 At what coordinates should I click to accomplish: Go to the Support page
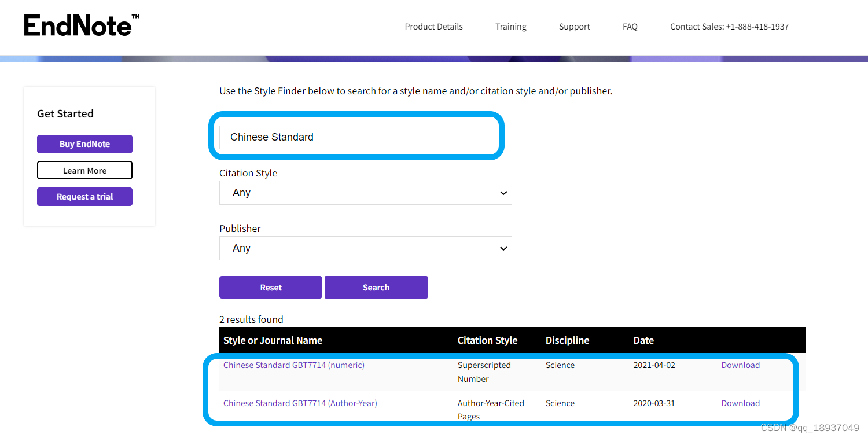point(574,27)
